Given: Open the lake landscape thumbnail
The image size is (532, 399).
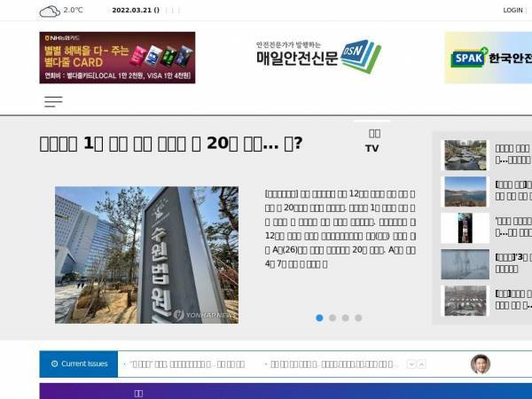Looking at the screenshot, I should (465, 192).
